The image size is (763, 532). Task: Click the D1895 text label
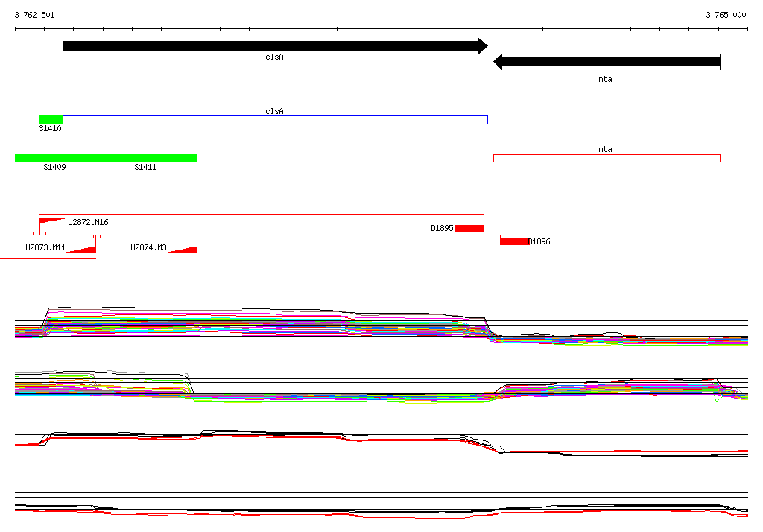coord(442,228)
